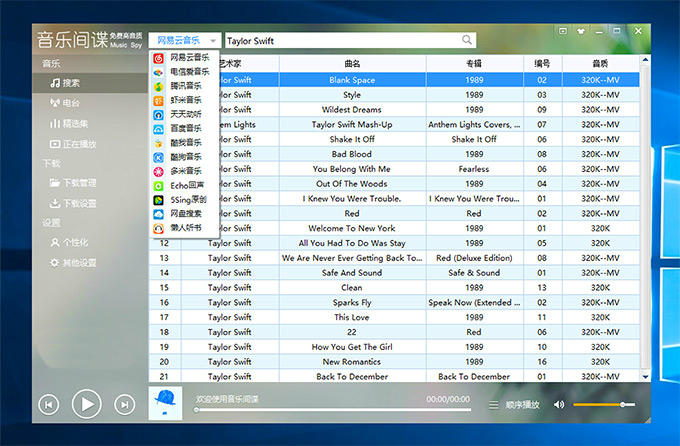Select 网易云音乐 from the source list
Screen dimensions: 680x446
[x=184, y=57]
